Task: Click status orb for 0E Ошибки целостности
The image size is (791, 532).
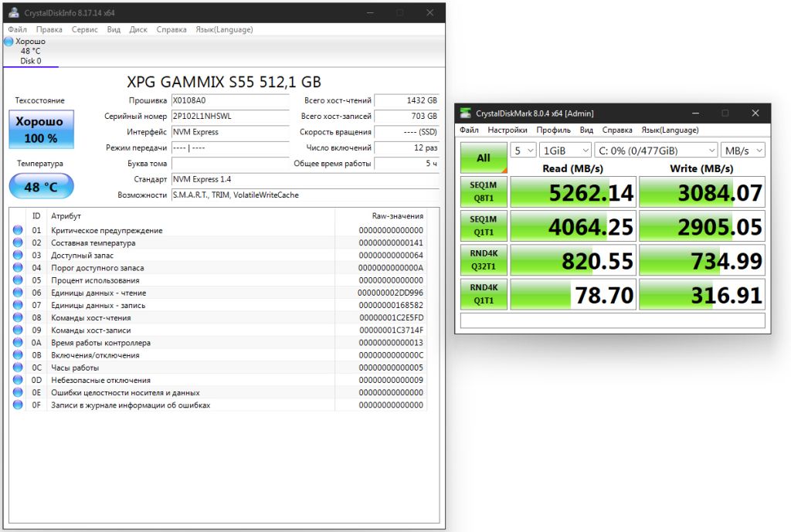Action: coord(18,392)
